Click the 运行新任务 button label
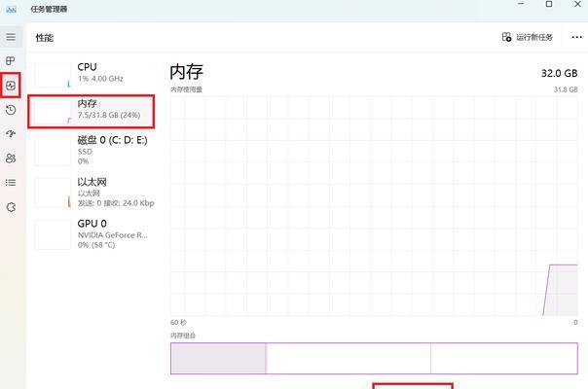 click(x=534, y=37)
